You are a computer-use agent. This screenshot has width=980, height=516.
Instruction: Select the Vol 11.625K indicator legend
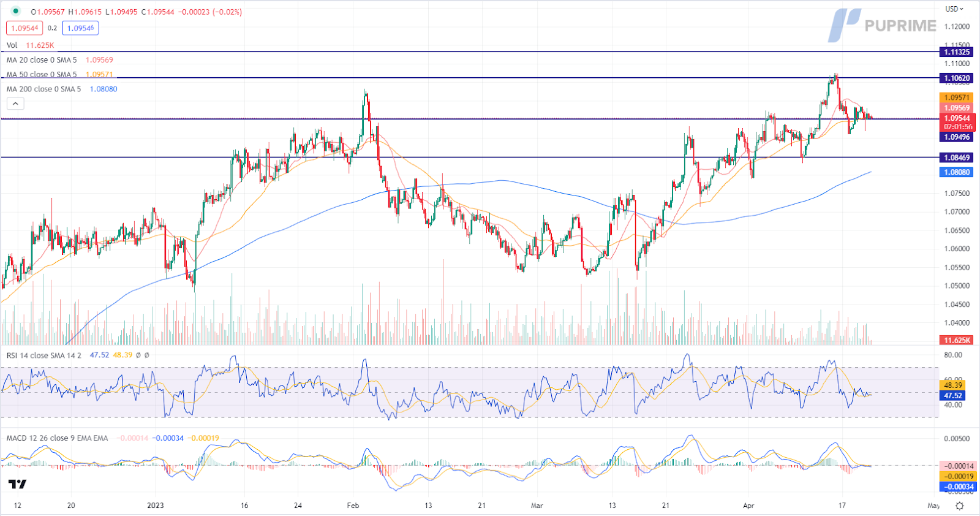(x=30, y=45)
